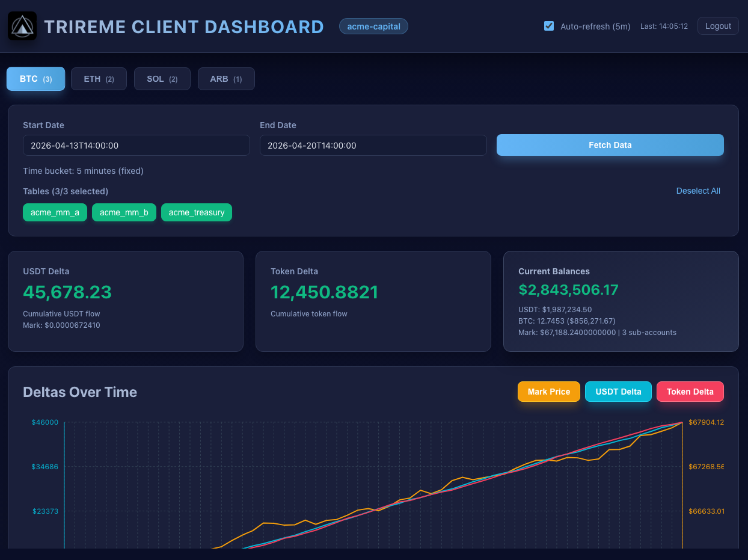Open the SOL tab
This screenshot has width=748, height=560.
coord(162,79)
